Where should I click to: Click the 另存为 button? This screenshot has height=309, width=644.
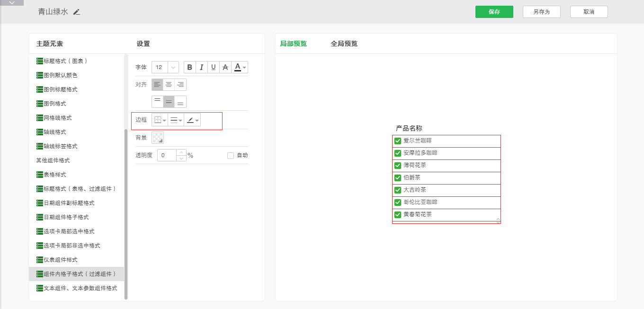(x=541, y=12)
